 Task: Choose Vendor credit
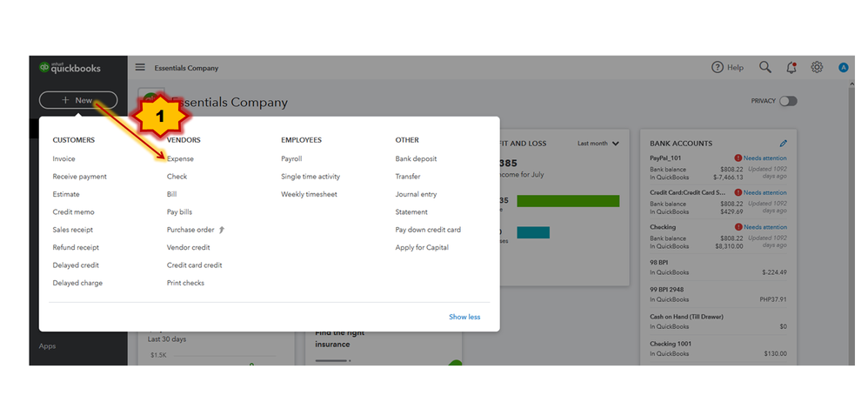pos(188,247)
